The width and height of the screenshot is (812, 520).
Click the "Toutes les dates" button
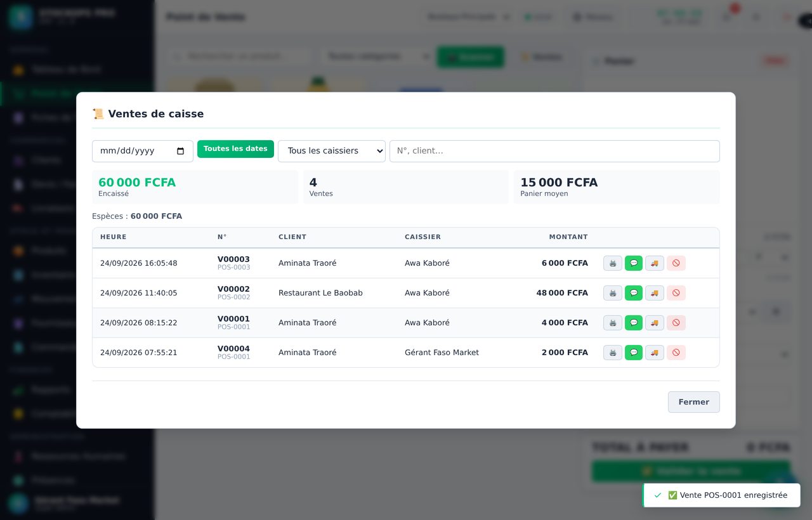235,149
